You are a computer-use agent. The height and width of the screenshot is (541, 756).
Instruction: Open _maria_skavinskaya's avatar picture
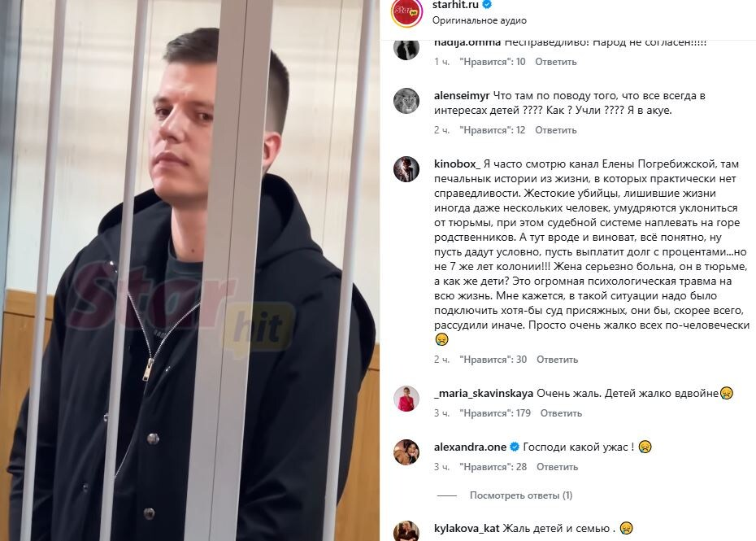[406, 399]
